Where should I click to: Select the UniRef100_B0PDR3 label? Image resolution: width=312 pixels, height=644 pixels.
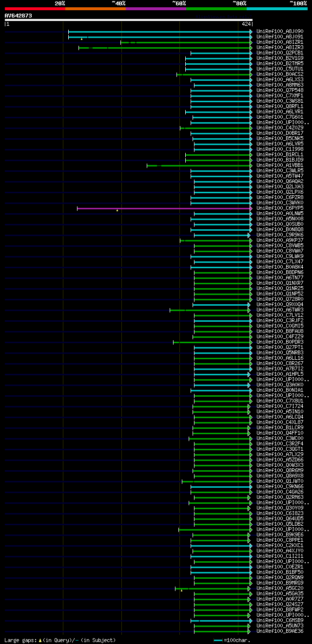[280, 342]
